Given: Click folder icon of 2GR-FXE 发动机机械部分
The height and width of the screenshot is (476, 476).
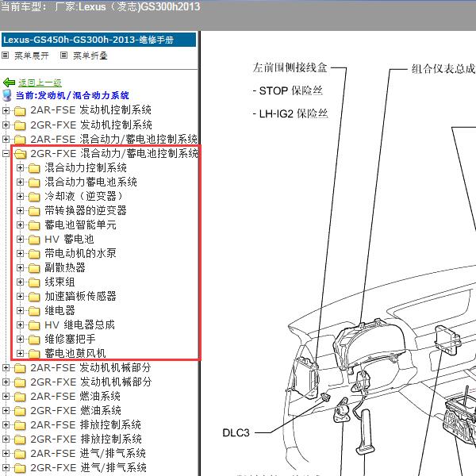Looking at the screenshot, I should point(20,382).
